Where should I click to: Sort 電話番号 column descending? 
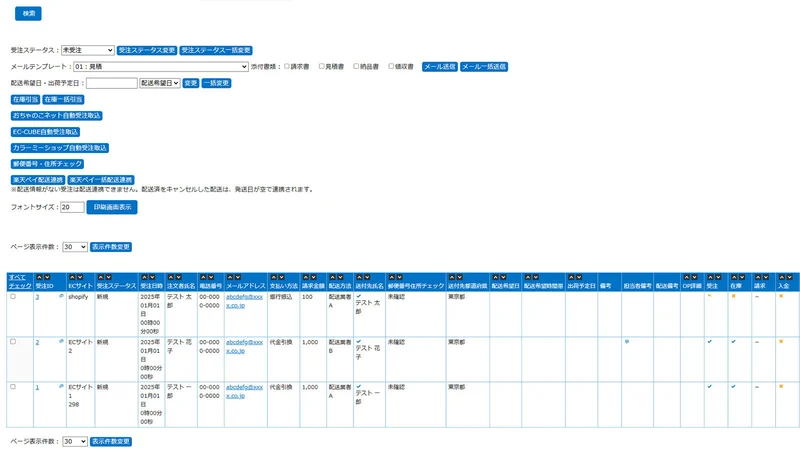pyautogui.click(x=211, y=277)
